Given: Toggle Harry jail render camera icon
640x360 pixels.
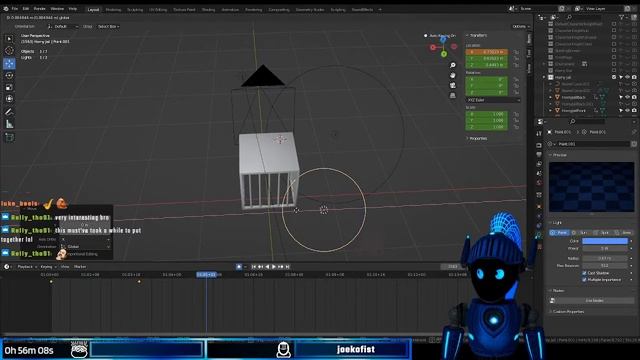Looking at the screenshot, I should [634, 77].
